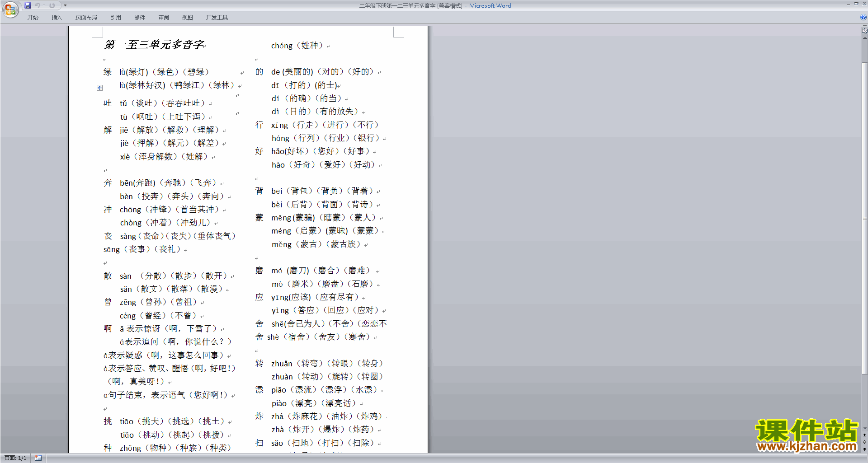This screenshot has height=463, width=868.
Task: Click the line 'hào(好奇)(爱好)(好动)'
Action: click(x=323, y=165)
